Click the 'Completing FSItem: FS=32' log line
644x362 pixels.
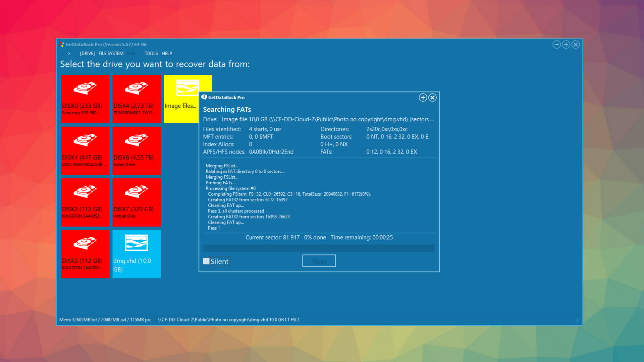coord(289,194)
